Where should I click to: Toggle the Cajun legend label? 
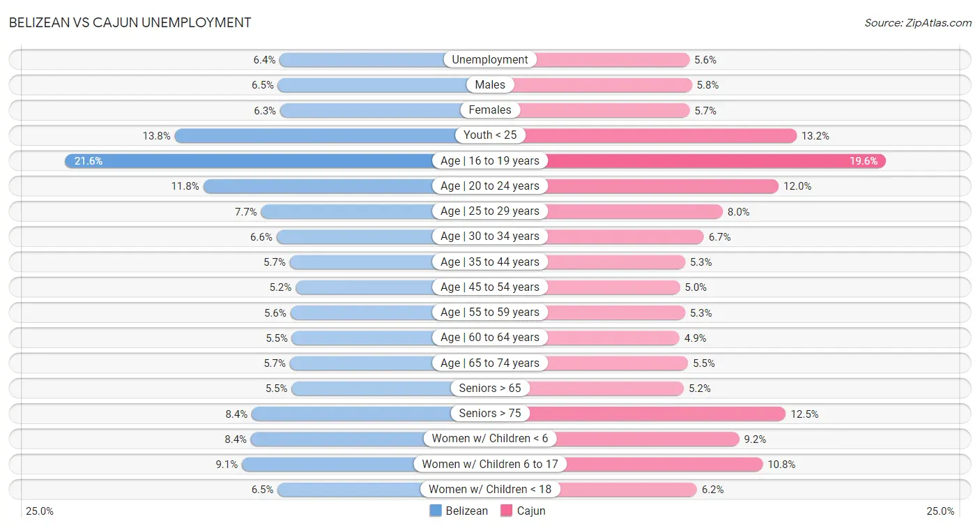click(531, 511)
